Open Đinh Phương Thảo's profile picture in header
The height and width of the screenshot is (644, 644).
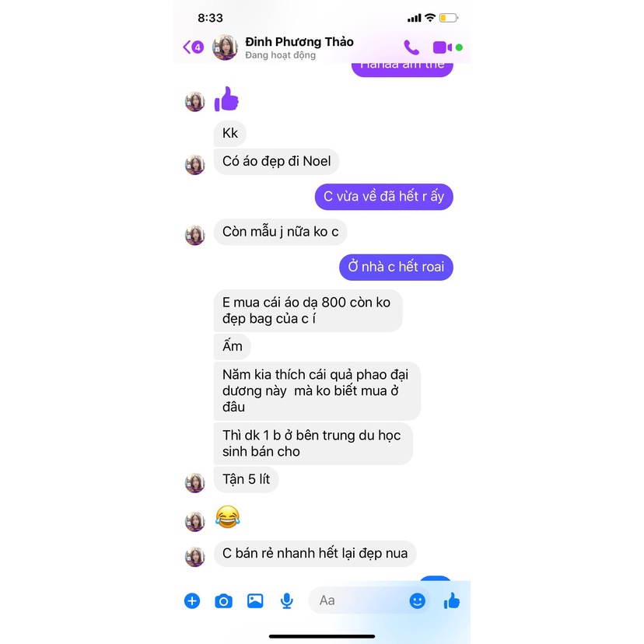(x=225, y=47)
